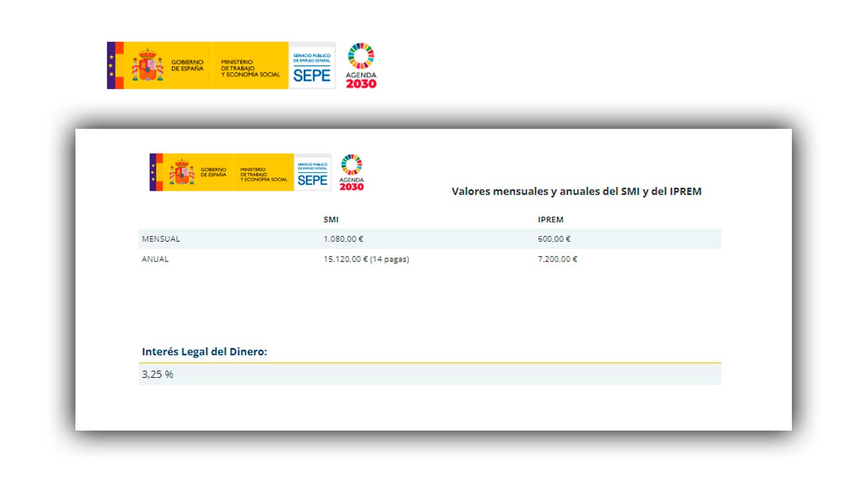The width and height of the screenshot is (868, 488).
Task: Click the SEPE logo in the top banner
Action: [312, 65]
